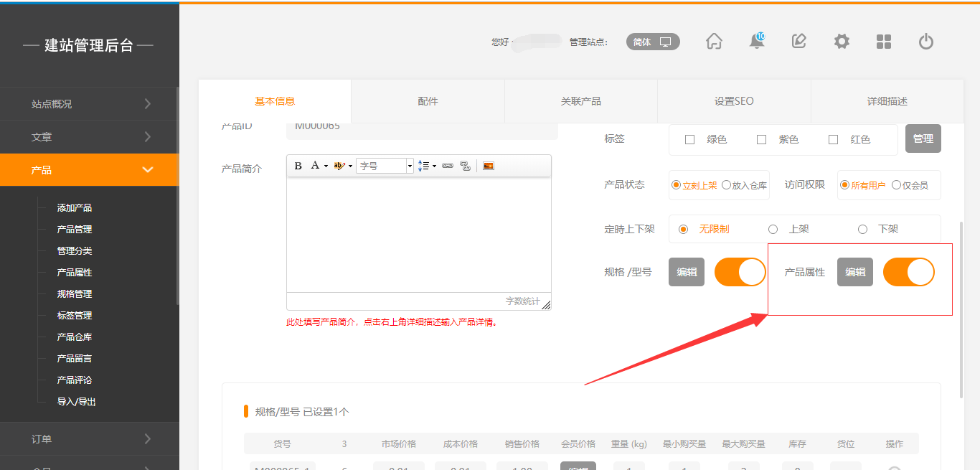Open the 字号 font size dropdown
This screenshot has height=470, width=980.
click(x=410, y=166)
